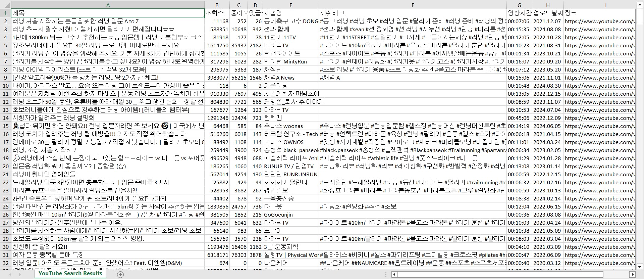Select likes cell 76303
The width and height of the screenshot is (644, 279).
point(238,255)
